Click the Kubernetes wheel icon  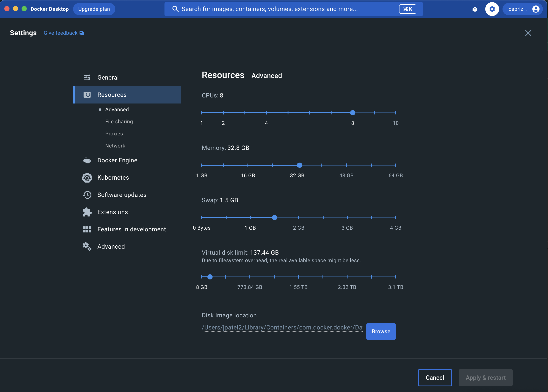click(x=87, y=178)
